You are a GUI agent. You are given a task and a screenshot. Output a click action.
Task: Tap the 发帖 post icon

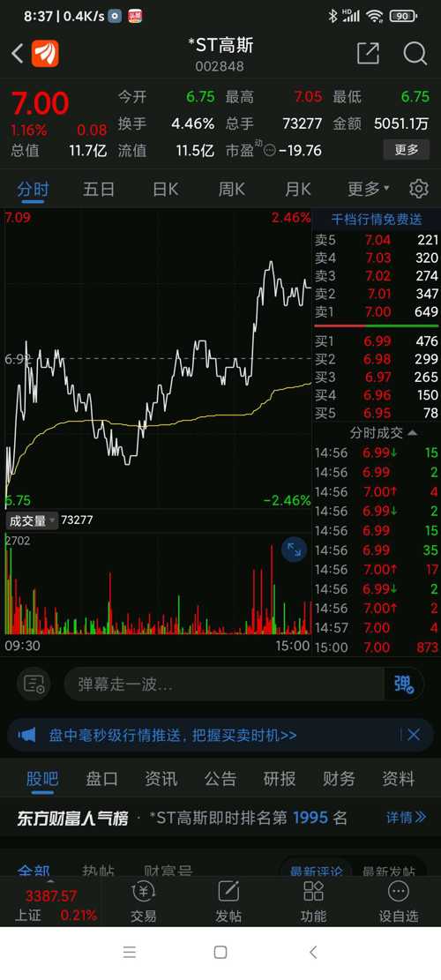click(x=228, y=902)
